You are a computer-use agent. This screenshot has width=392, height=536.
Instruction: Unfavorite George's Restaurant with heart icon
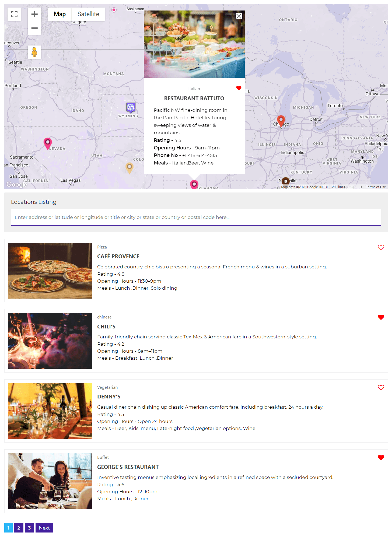[381, 457]
